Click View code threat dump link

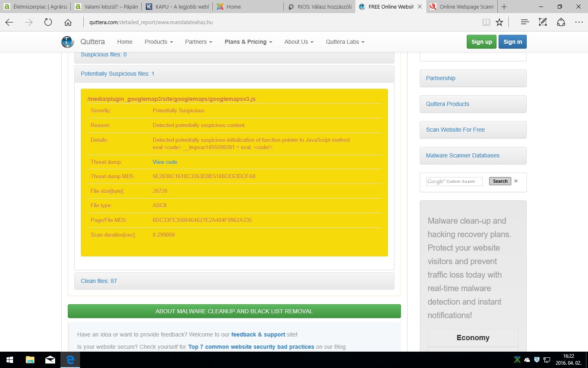(165, 162)
